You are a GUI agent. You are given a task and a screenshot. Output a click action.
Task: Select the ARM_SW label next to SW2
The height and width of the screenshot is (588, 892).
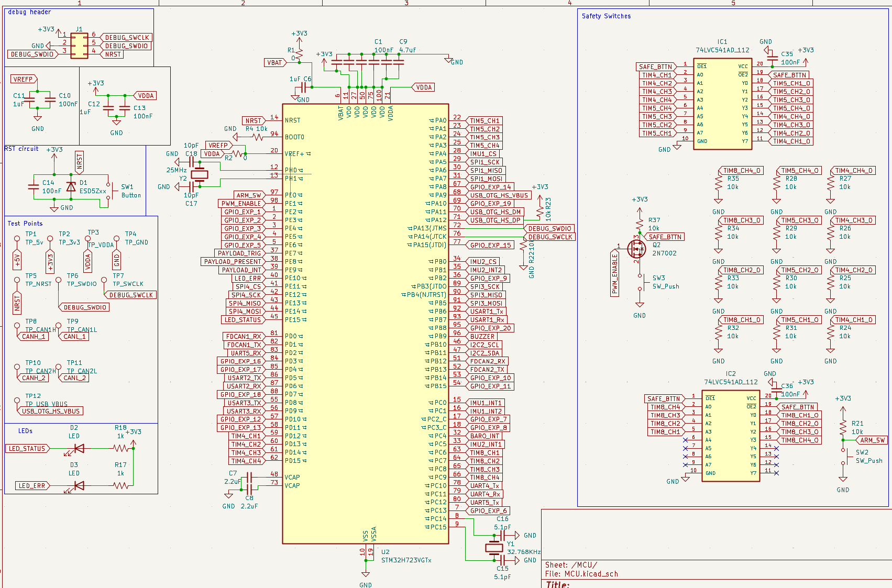(872, 440)
